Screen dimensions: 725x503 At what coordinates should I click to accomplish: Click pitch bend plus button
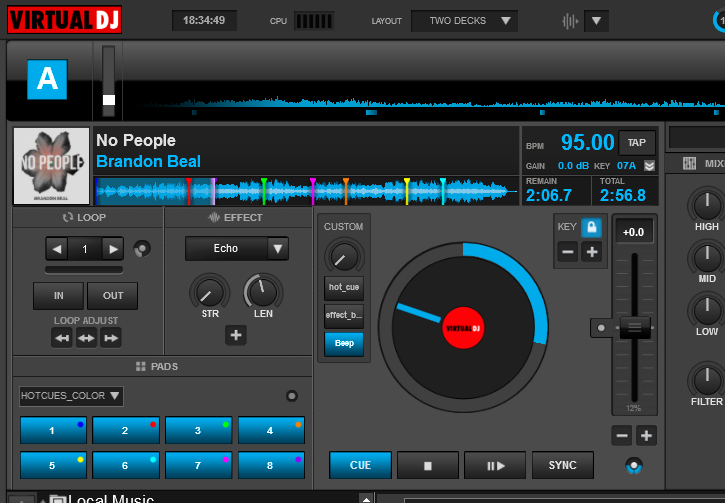[646, 436]
